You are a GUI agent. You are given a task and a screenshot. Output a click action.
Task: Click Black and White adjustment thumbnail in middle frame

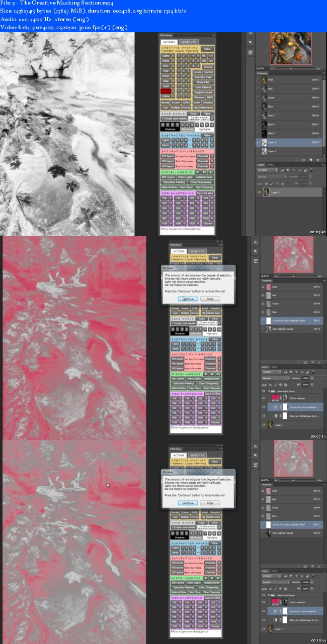275,416
